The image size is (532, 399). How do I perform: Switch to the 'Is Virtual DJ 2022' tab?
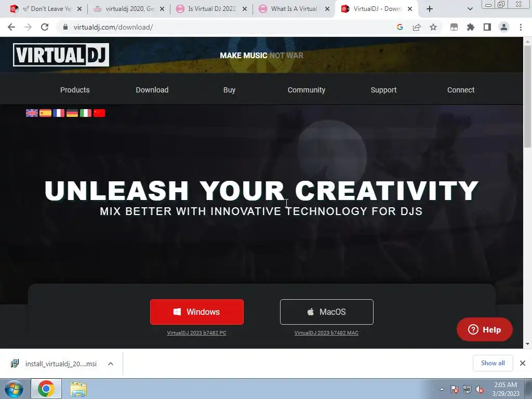[211, 9]
